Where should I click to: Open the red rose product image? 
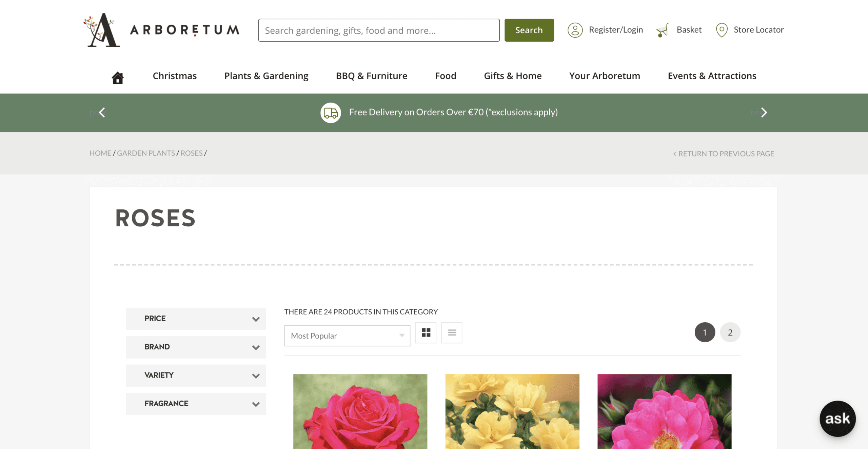[360, 411]
